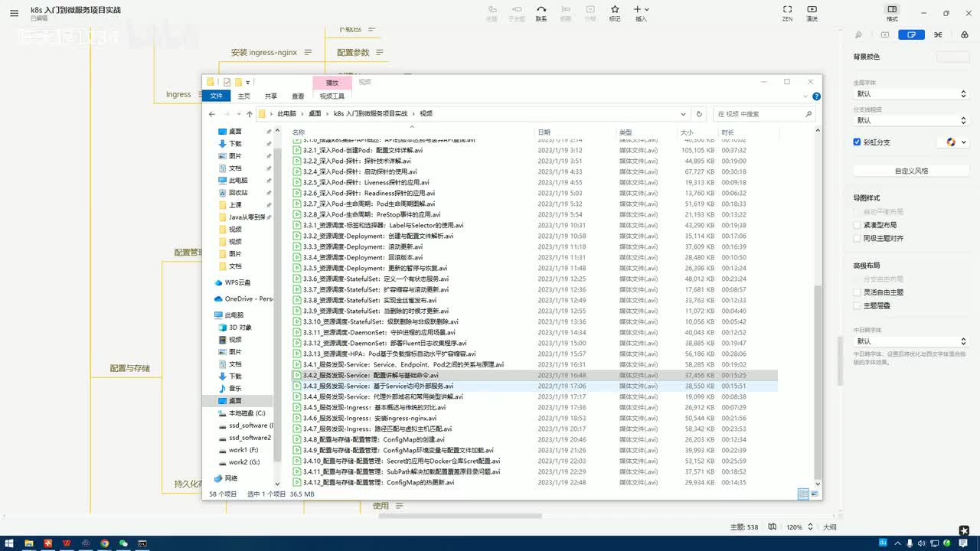
Task: Click the 自定义风格 custom style button
Action: click(x=911, y=171)
